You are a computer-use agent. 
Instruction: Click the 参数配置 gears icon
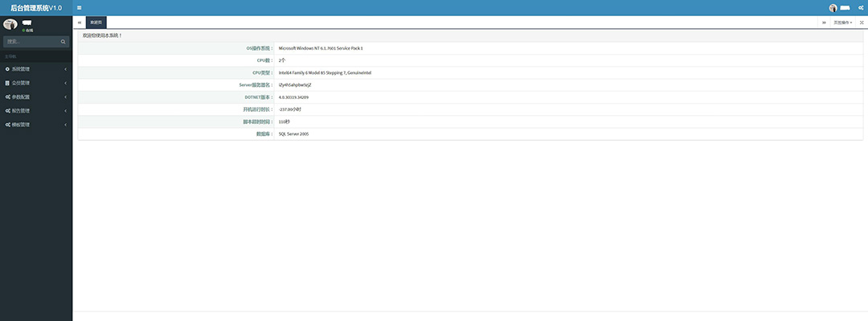8,97
